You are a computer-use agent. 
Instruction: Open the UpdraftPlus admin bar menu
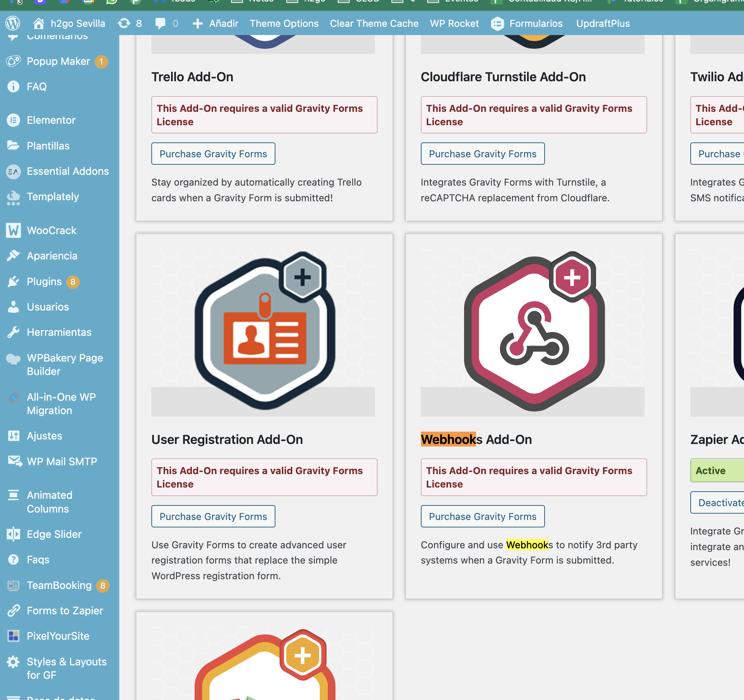coord(603,23)
